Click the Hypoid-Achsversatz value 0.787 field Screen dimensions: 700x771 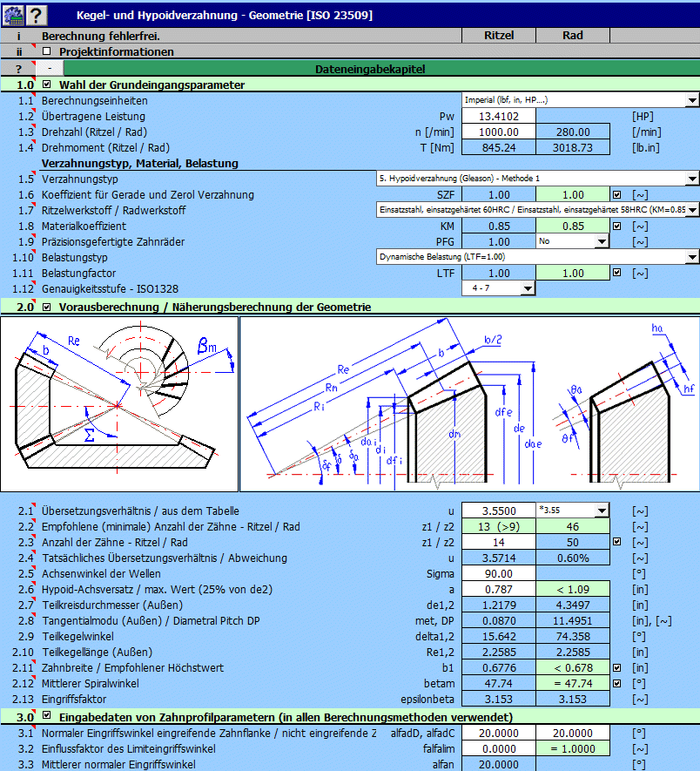point(498,589)
